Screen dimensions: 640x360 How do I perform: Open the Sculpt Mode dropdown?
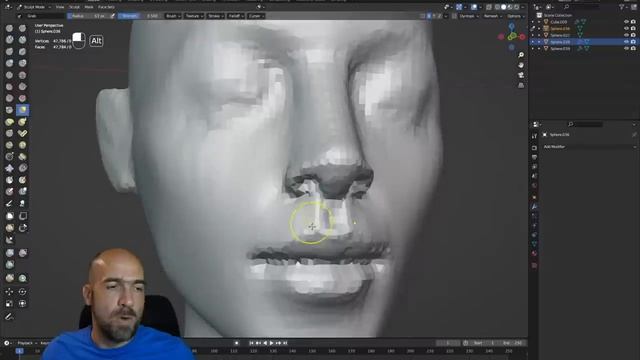tap(34, 7)
